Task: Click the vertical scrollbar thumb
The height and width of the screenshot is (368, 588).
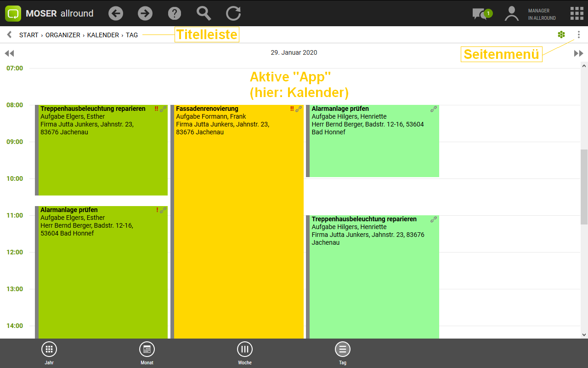Action: (x=584, y=186)
